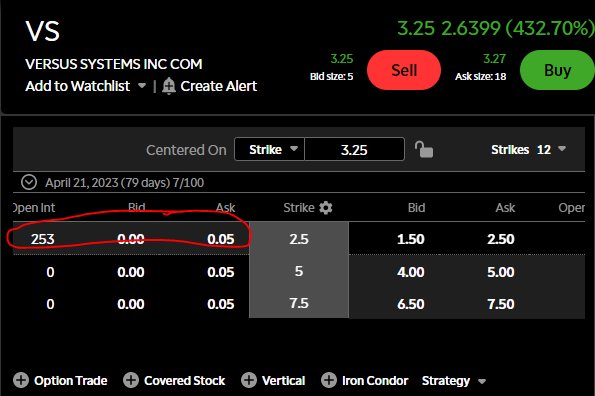Collapse the April 21, 2023 expiration row
The width and height of the screenshot is (595, 396).
(x=29, y=182)
